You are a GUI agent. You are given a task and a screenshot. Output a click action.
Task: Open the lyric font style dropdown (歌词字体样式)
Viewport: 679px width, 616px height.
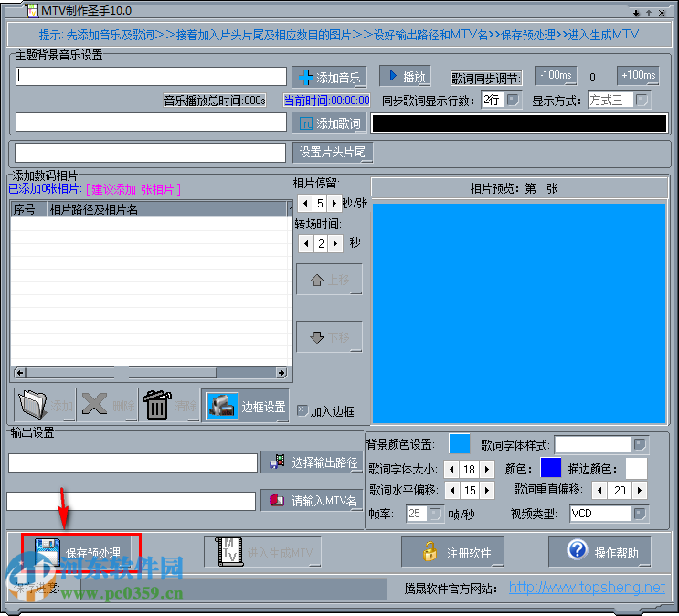[x=640, y=444]
